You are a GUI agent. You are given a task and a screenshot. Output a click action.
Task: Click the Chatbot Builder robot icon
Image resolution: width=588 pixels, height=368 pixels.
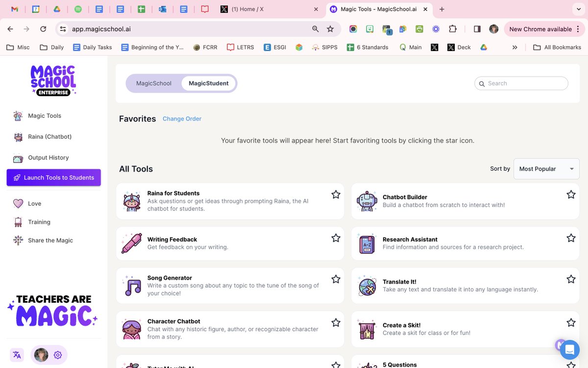click(x=367, y=201)
